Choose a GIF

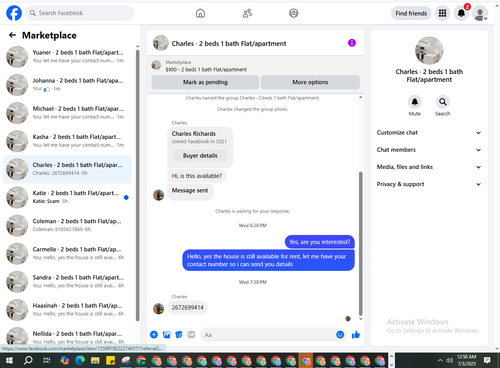point(191,335)
